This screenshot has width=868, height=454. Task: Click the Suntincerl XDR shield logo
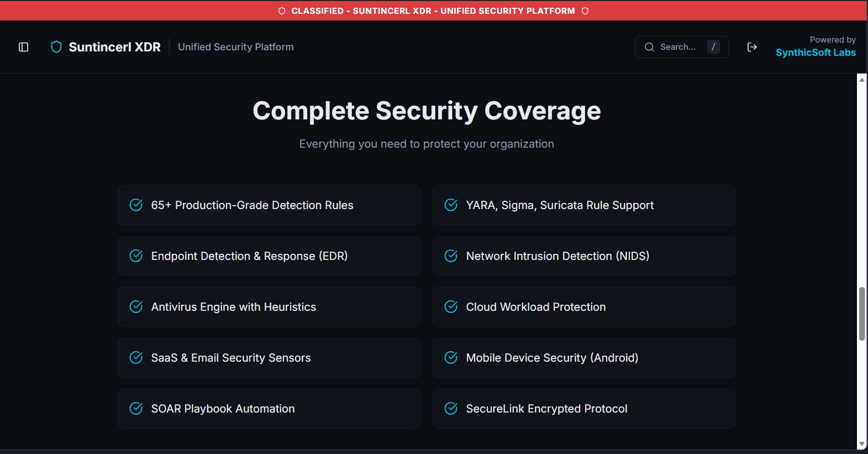click(x=56, y=47)
